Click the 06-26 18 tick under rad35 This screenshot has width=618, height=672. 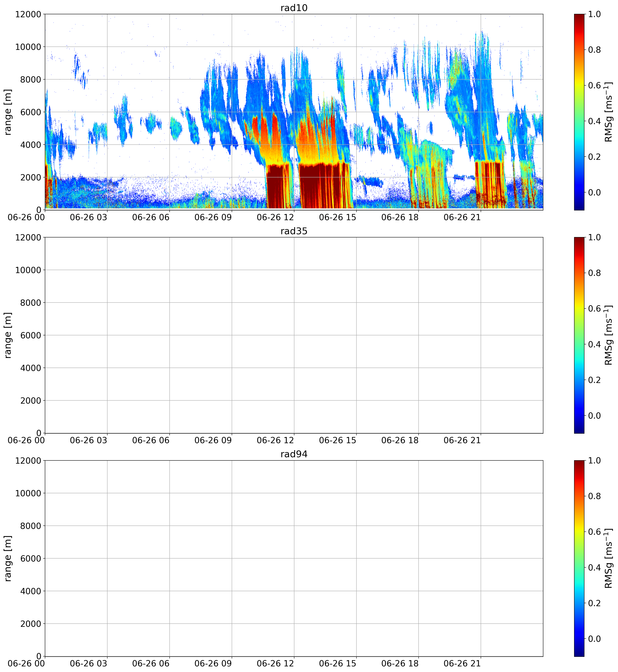(x=400, y=441)
